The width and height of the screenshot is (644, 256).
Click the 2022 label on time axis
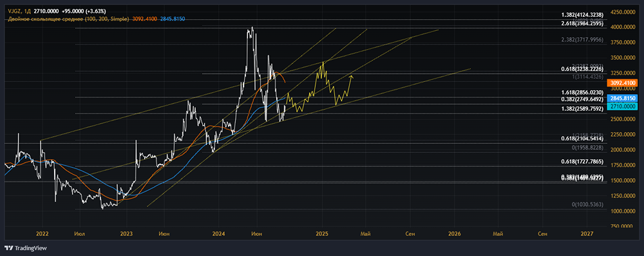click(x=43, y=233)
